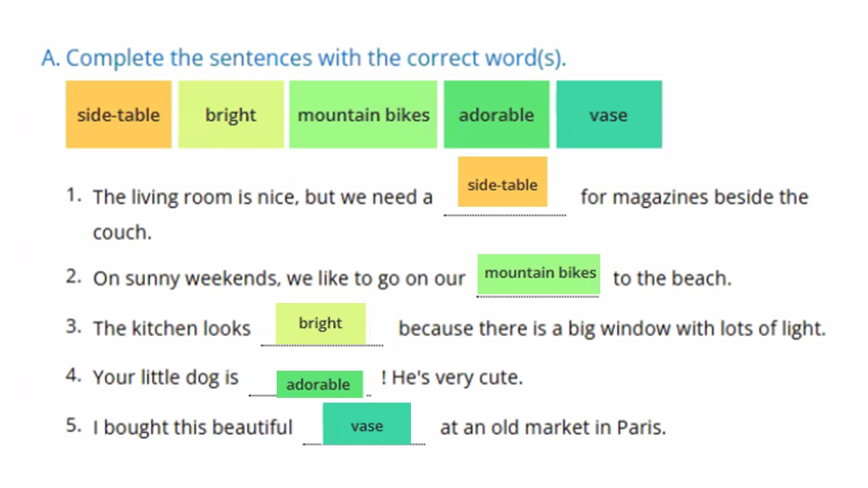Click the phrase 'Your little dog is'

pyautogui.click(x=165, y=377)
